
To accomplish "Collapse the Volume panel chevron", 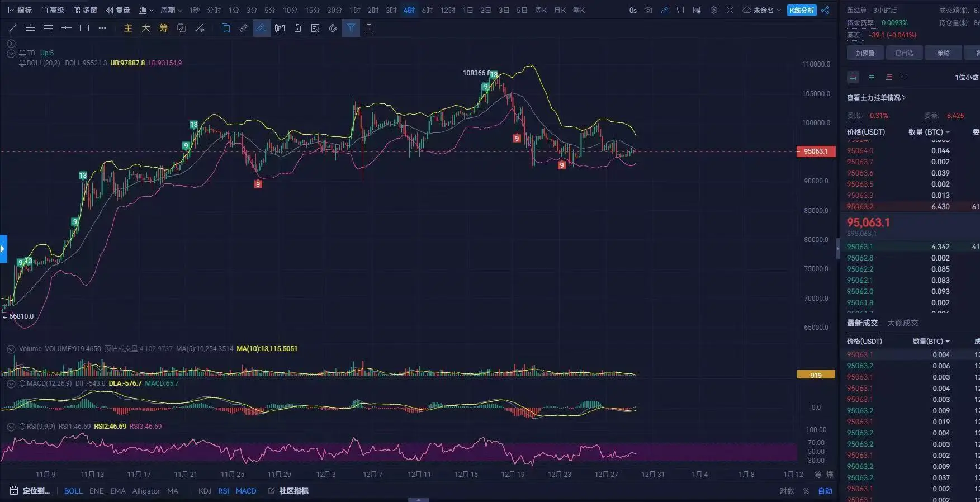I will 11,349.
